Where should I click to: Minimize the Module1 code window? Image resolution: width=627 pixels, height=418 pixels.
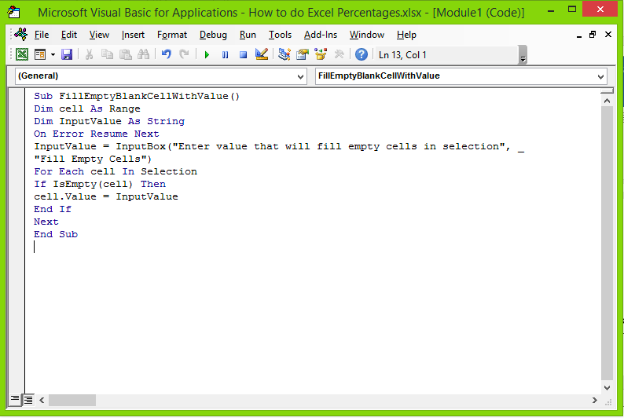(579, 36)
